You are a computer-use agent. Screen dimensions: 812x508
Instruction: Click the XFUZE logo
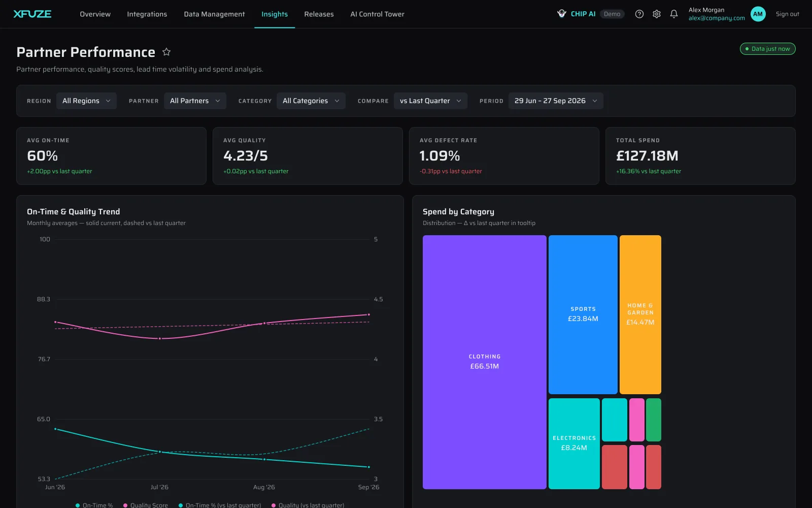32,14
